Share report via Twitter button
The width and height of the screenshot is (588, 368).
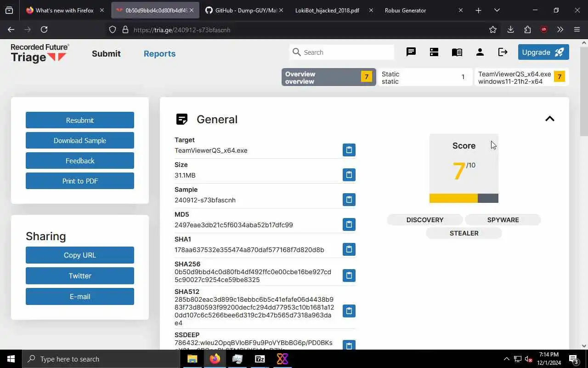coord(80,276)
